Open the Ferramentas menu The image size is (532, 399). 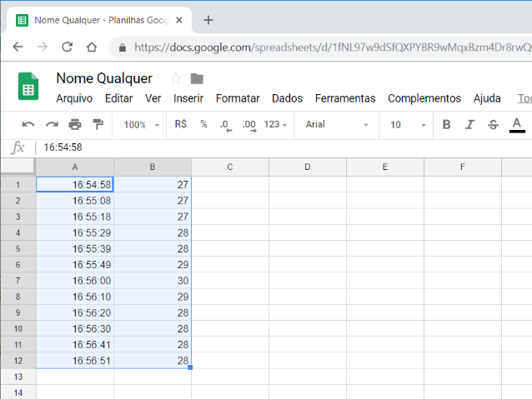(345, 98)
